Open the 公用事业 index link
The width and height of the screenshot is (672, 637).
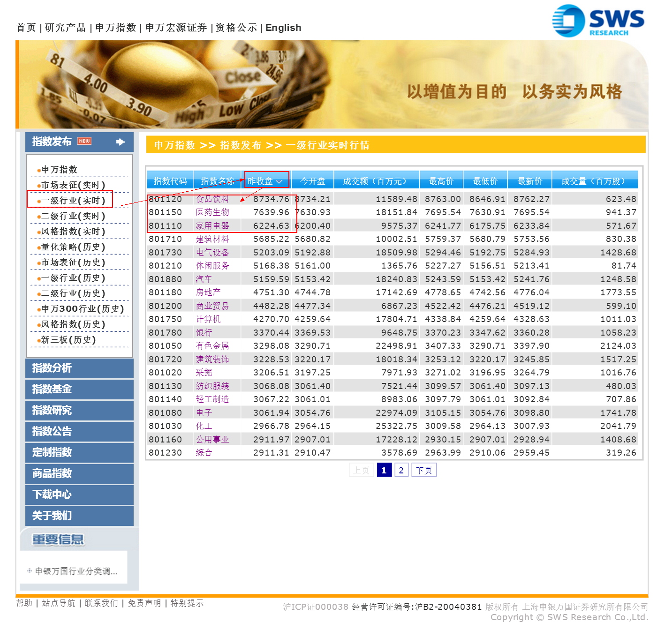pyautogui.click(x=212, y=440)
